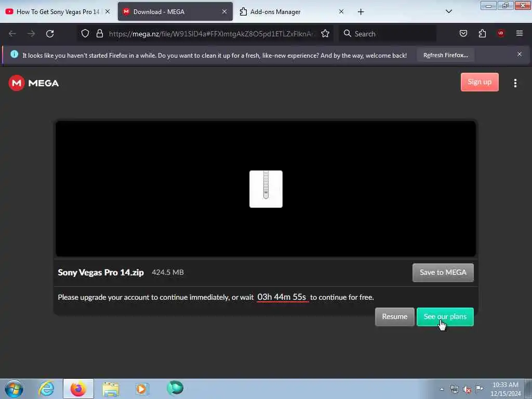Viewport: 532px width, 399px height.
Task: Click the info icon in notification bar
Action: pos(14,54)
